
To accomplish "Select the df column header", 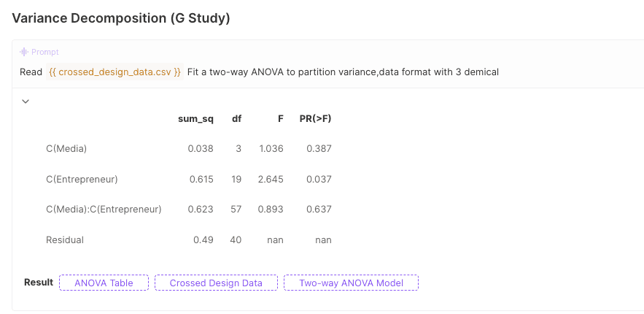I will point(236,119).
